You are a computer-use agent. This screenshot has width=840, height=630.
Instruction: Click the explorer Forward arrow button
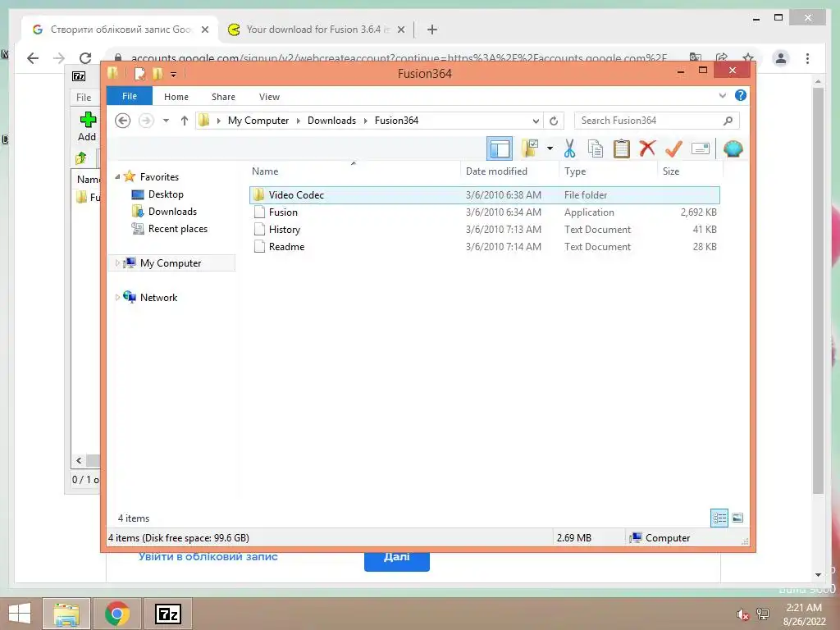[146, 121]
